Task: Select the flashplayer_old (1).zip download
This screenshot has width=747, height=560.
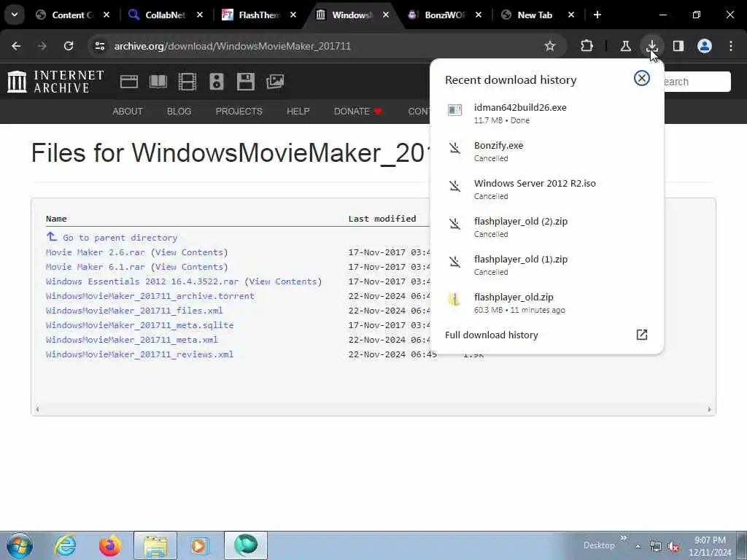Action: click(x=546, y=265)
